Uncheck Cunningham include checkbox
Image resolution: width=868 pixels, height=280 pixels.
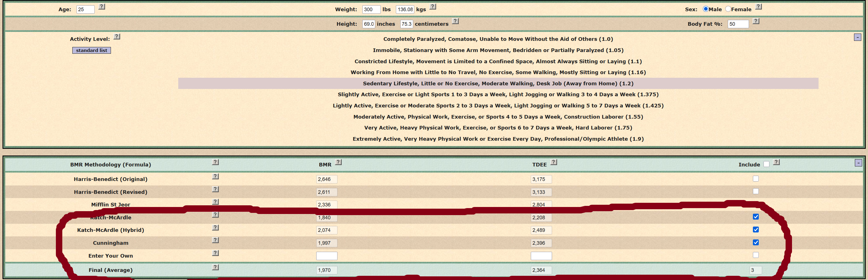click(756, 243)
